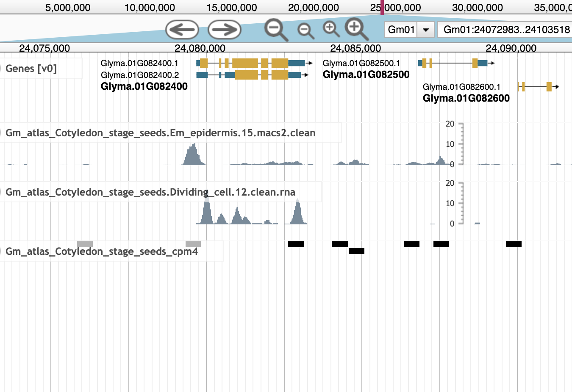Select transcript Glyma.01G082400.2 gene model
This screenshot has width=572, height=392.
coord(252,75)
